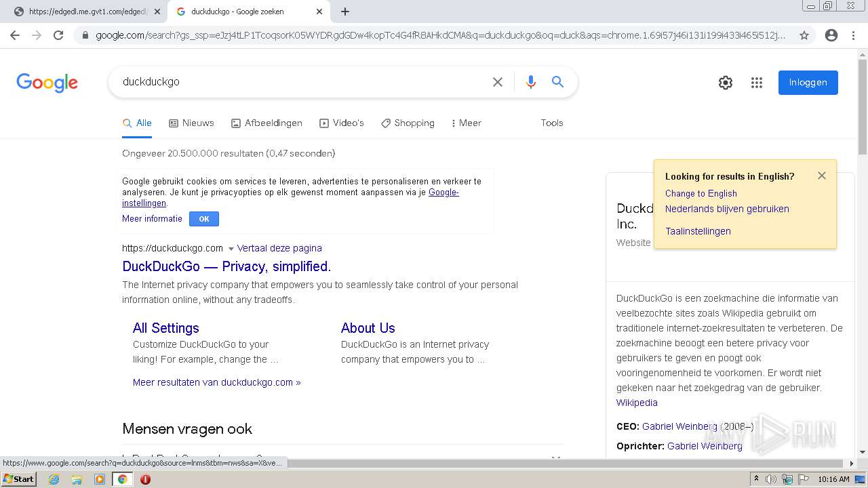The width and height of the screenshot is (868, 488).
Task: Launch media player from taskbar
Action: click(100, 479)
